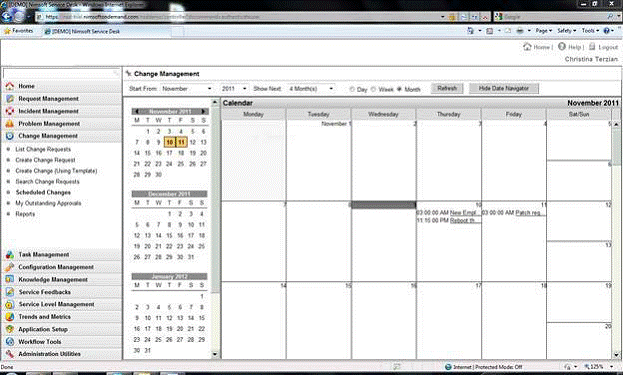Screen dimensions: 623x375
Task: Click the Hide Date Navigator button
Action: [503, 88]
